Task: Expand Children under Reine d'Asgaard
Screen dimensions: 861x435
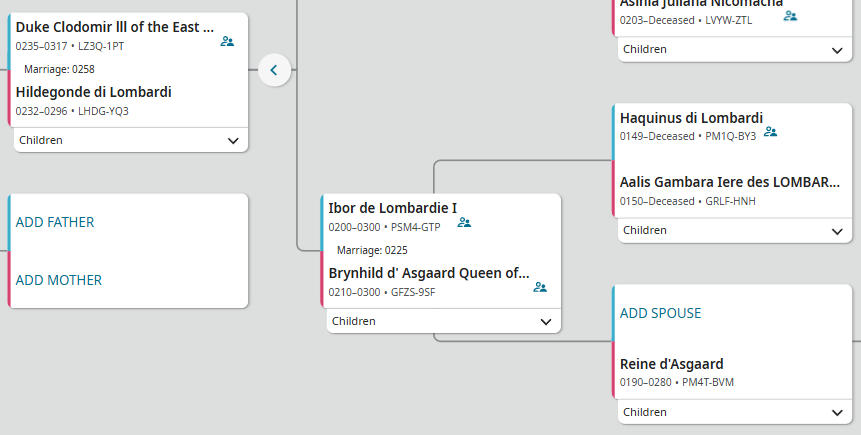Action: (838, 412)
